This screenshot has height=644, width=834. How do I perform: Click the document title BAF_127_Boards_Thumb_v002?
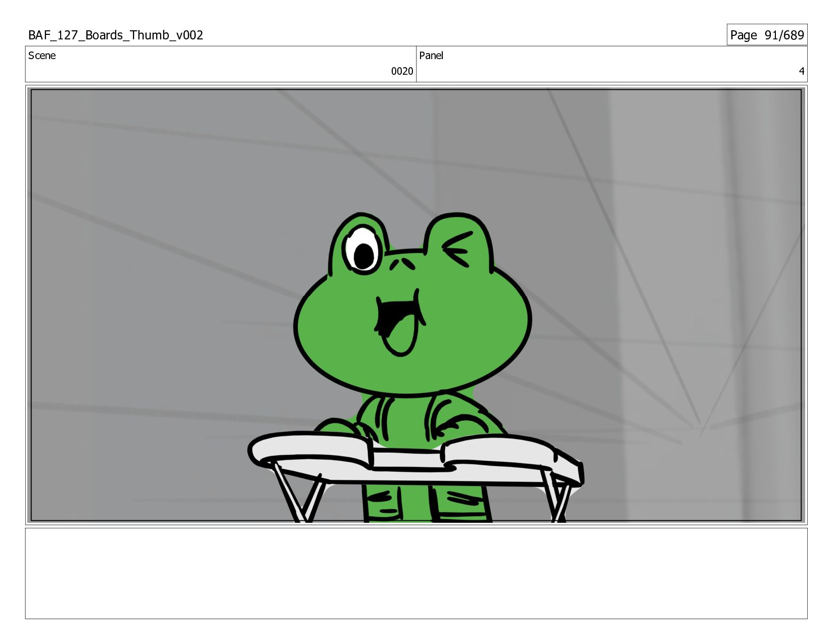click(x=116, y=35)
